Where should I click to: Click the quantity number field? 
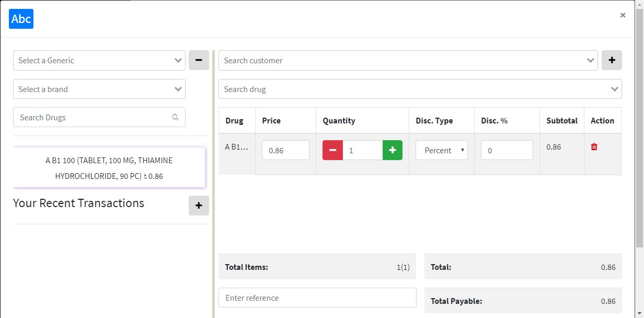click(x=362, y=150)
